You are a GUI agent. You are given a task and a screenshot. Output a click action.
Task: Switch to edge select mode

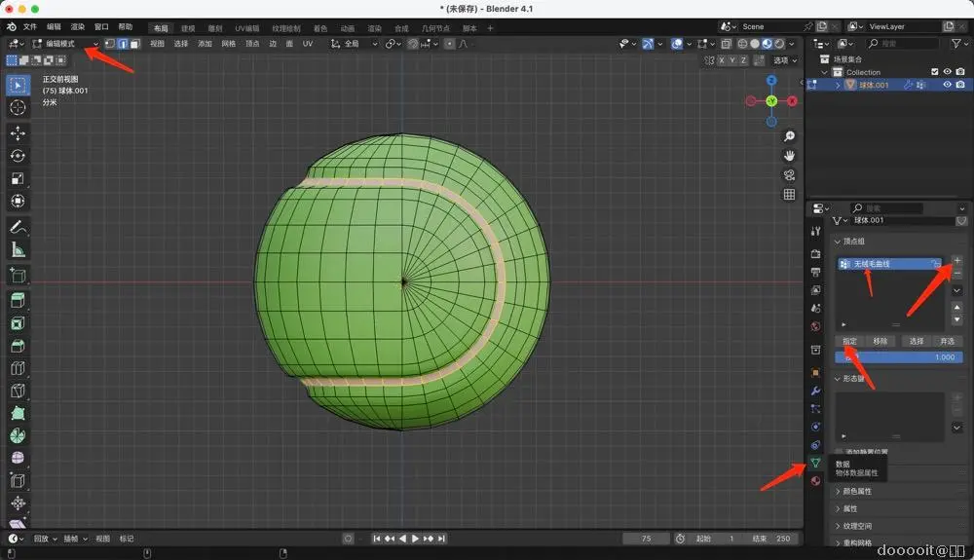click(x=123, y=44)
